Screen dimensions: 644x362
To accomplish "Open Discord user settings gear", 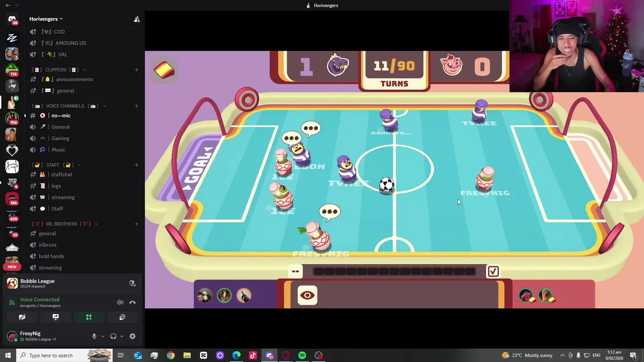I will pyautogui.click(x=132, y=336).
